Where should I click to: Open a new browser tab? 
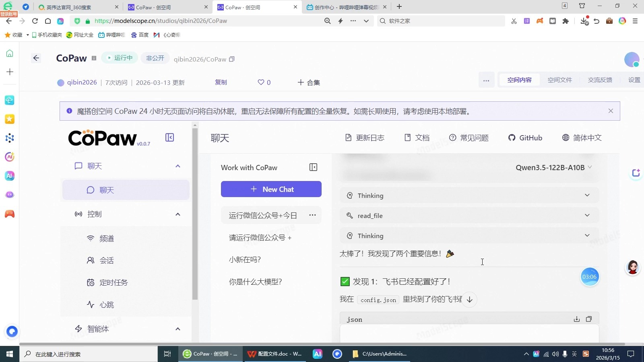pos(399,6)
